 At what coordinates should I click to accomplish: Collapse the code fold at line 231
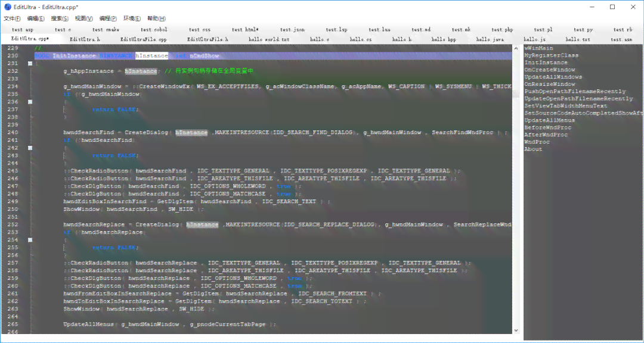coord(30,64)
